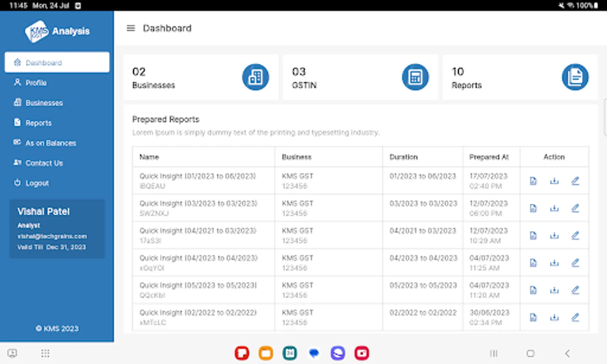
Task: Download the 03/2023 to 03/2023 report
Action: (x=554, y=208)
